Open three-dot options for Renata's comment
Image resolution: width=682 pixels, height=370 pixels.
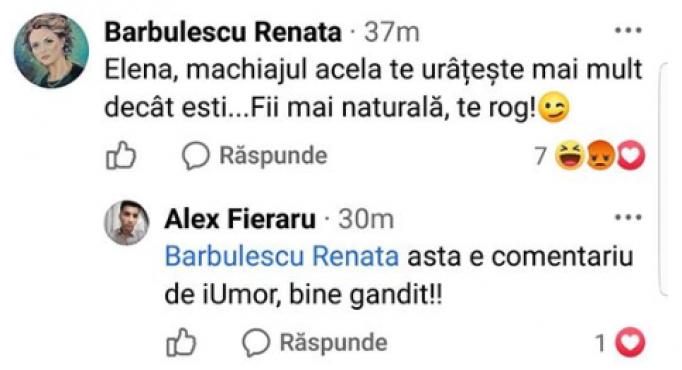click(628, 30)
